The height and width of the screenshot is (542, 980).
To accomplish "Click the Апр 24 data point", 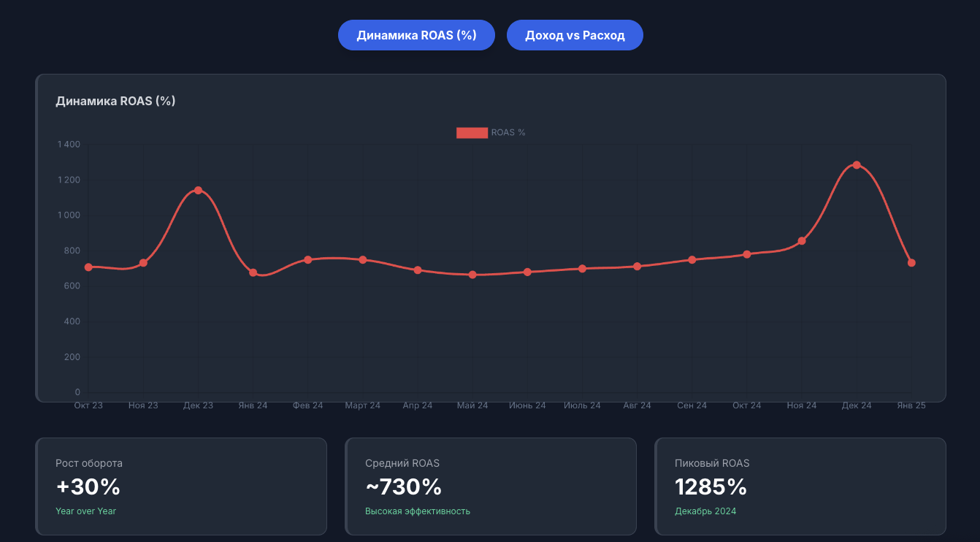I will [x=418, y=270].
